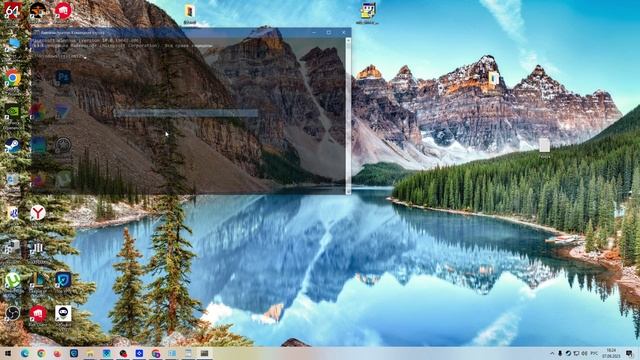Close the Command Prompt window
The width and height of the screenshot is (640, 360).
(x=344, y=33)
